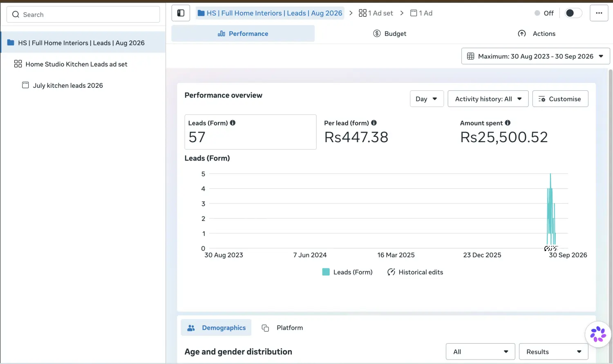Switch to the Budget tab
613x364 pixels.
(390, 33)
